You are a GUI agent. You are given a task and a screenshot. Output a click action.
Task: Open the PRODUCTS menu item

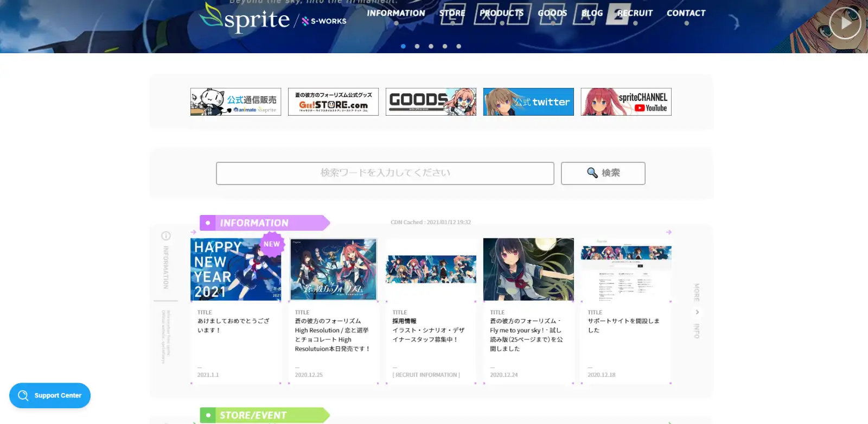point(502,13)
